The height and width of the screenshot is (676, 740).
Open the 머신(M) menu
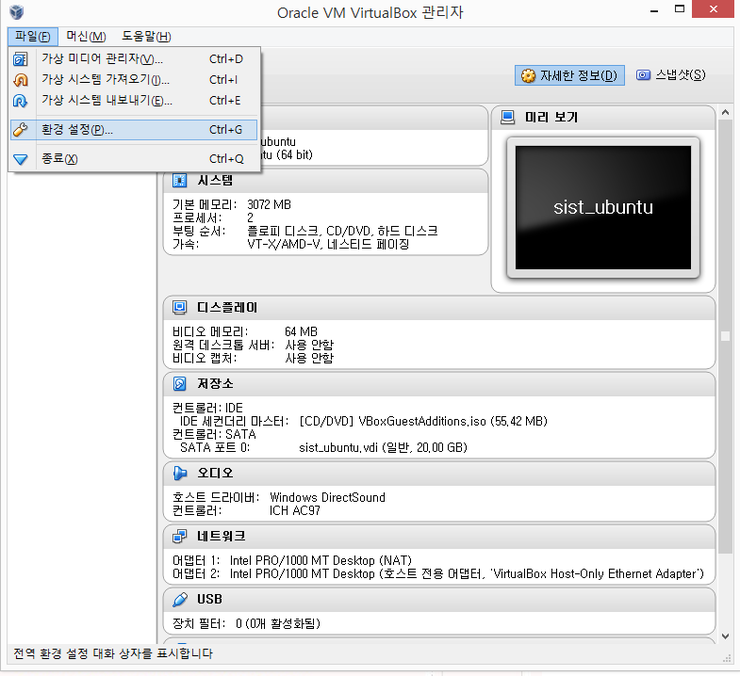point(86,37)
